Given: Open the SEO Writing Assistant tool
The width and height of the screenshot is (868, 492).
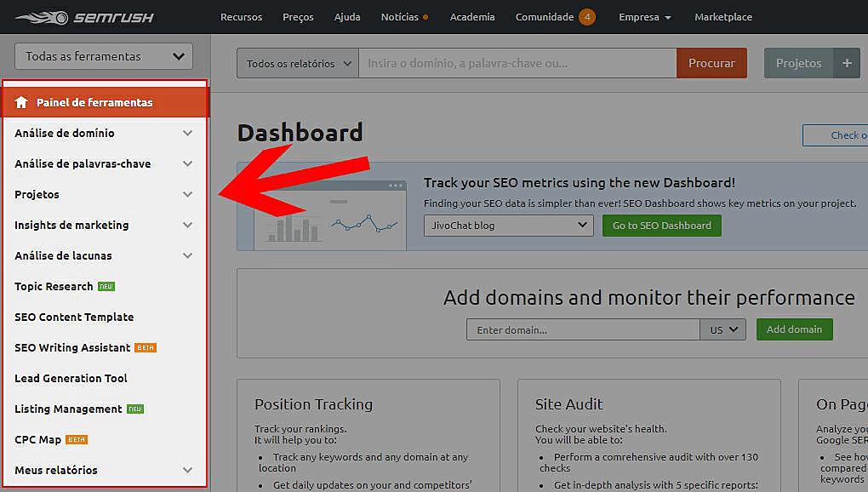Looking at the screenshot, I should tap(71, 347).
